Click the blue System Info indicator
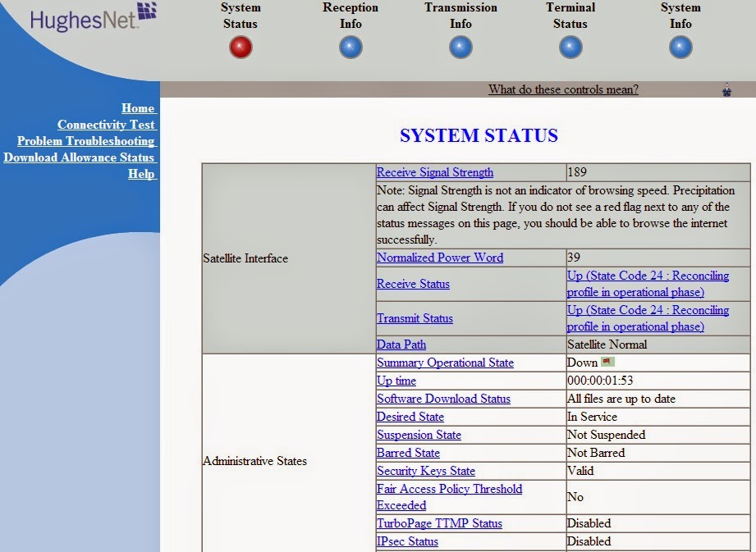Screen dimensions: 756x552 click(680, 48)
